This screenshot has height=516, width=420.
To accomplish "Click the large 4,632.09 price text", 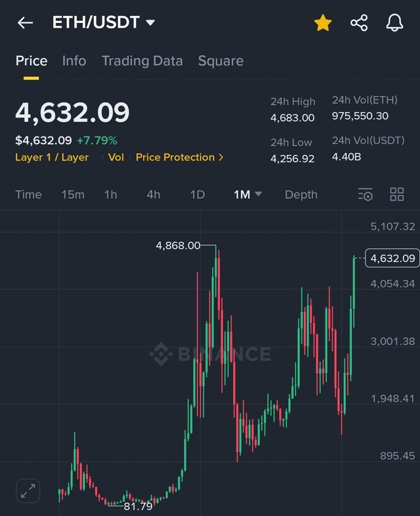I will pos(72,112).
